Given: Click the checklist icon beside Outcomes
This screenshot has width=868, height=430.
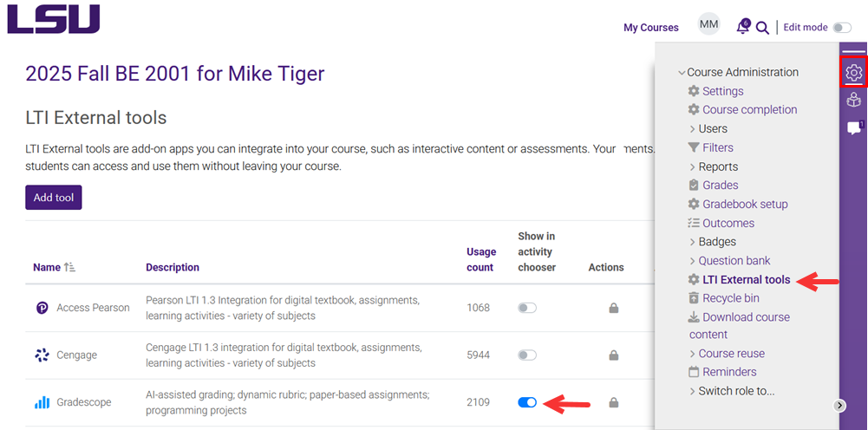Looking at the screenshot, I should [x=694, y=223].
